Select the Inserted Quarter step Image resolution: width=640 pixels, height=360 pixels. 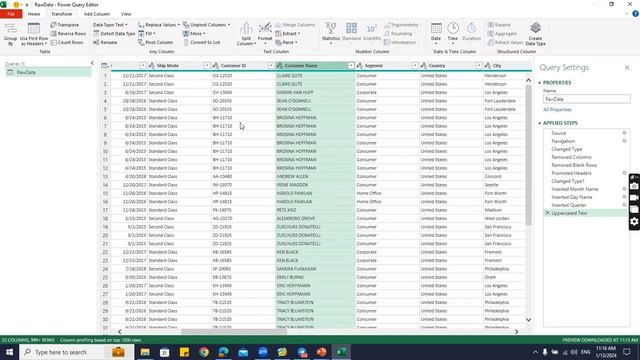click(x=569, y=205)
